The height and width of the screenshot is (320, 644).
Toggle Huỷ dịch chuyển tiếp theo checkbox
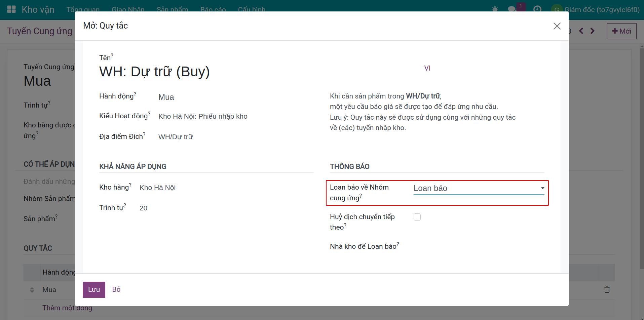(417, 217)
